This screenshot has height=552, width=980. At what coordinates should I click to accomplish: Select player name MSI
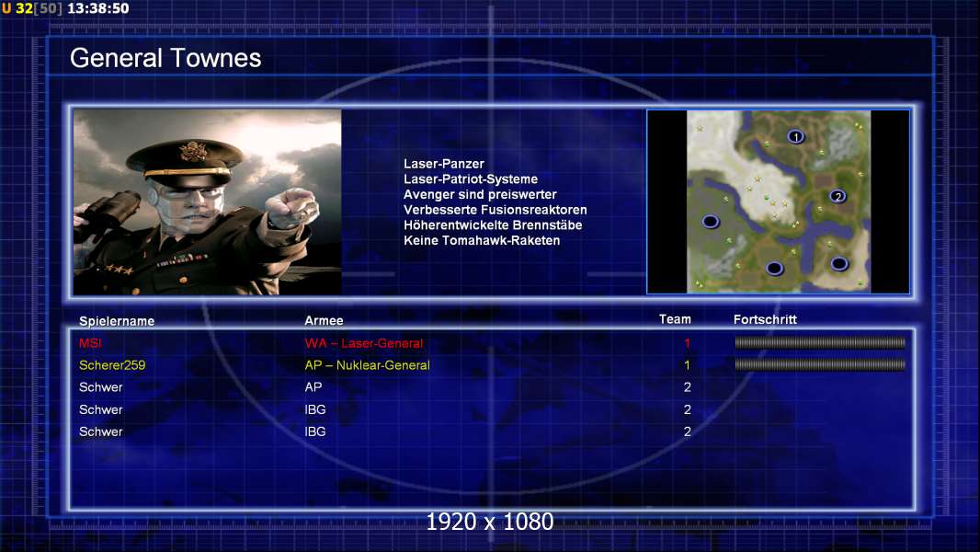point(90,343)
